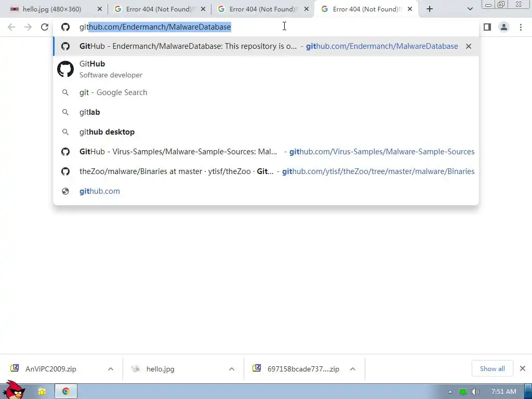Click the Show desktop button at taskbar end
This screenshot has width=532, height=399.
(x=528, y=392)
